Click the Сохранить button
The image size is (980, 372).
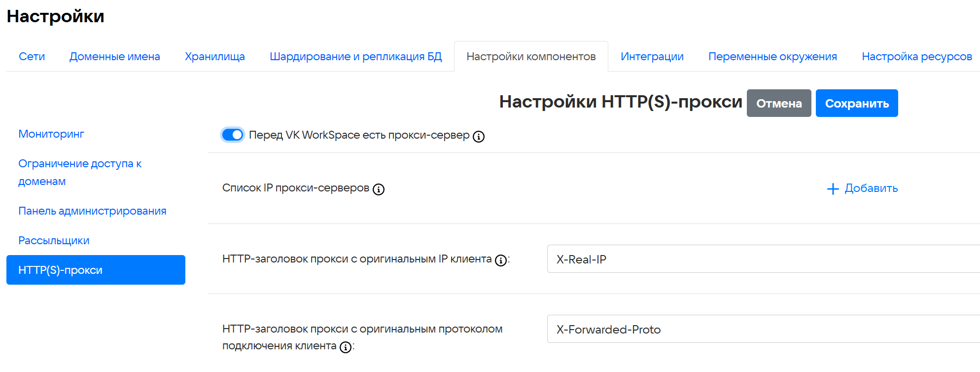(856, 104)
